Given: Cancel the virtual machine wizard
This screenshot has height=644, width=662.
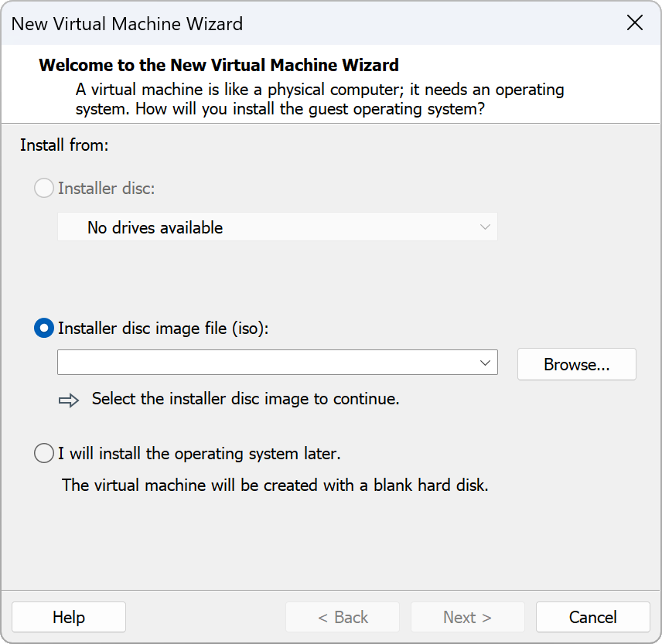Looking at the screenshot, I should click(592, 617).
